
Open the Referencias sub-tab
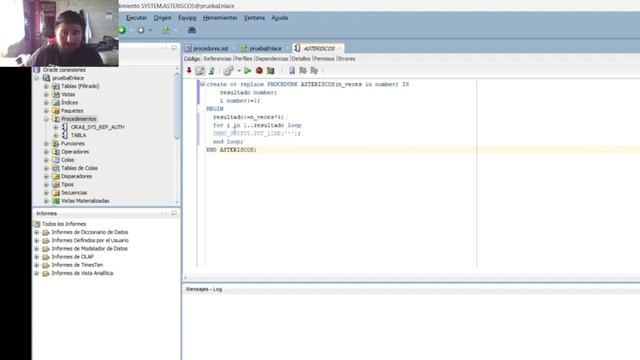217,59
